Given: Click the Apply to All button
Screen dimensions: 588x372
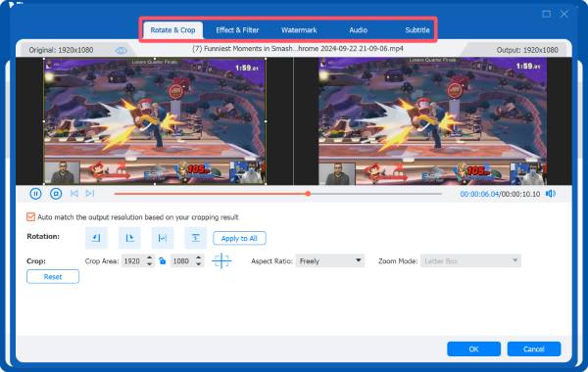Looking at the screenshot, I should click(240, 238).
